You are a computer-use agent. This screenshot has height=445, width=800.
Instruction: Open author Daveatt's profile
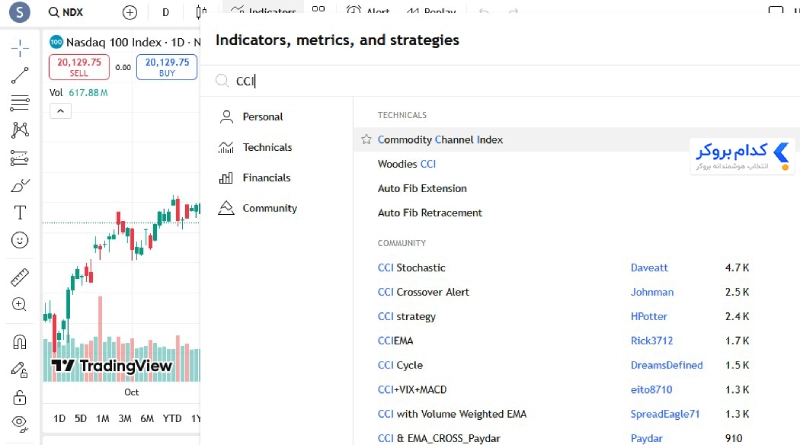pyautogui.click(x=649, y=268)
